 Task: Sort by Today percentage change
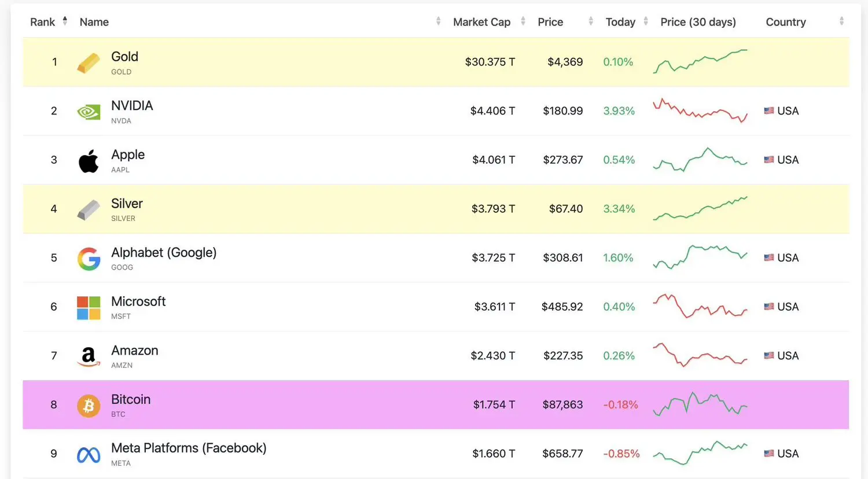coord(646,21)
